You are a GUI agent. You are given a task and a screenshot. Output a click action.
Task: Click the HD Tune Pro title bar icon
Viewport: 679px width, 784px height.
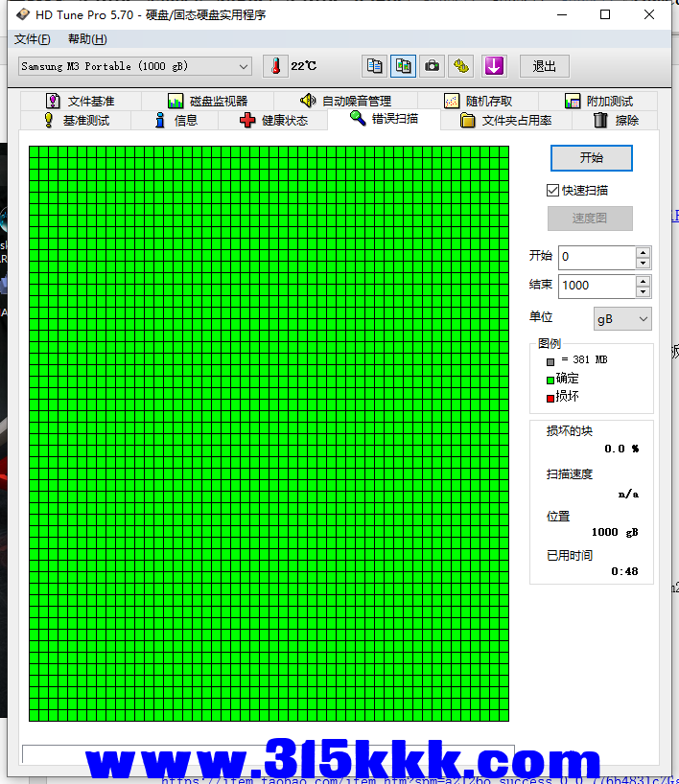point(22,14)
